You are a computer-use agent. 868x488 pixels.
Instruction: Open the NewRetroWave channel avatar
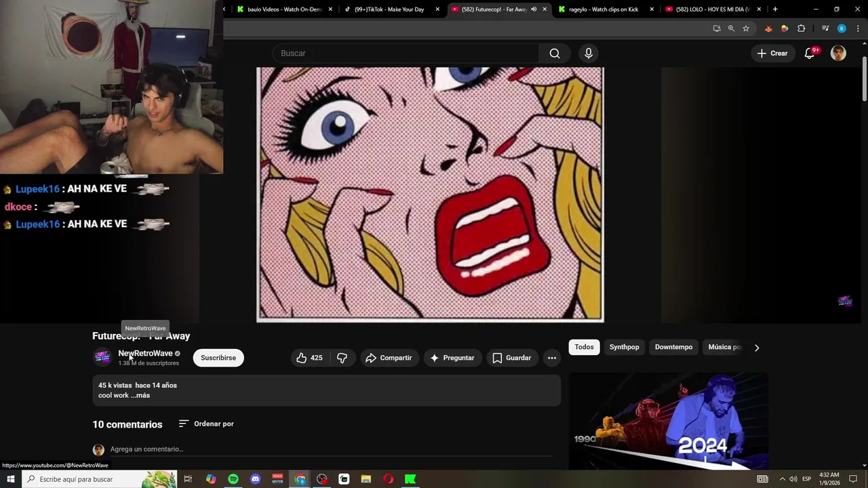click(x=102, y=357)
